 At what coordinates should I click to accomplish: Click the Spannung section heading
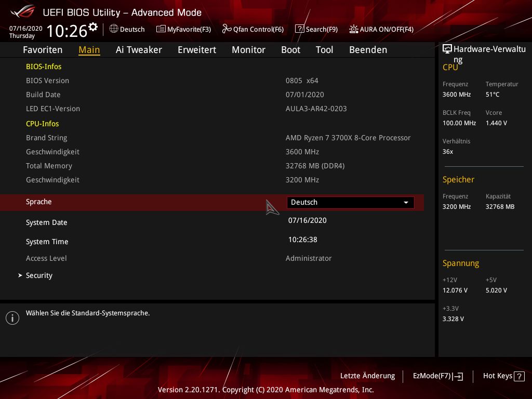coord(461,263)
